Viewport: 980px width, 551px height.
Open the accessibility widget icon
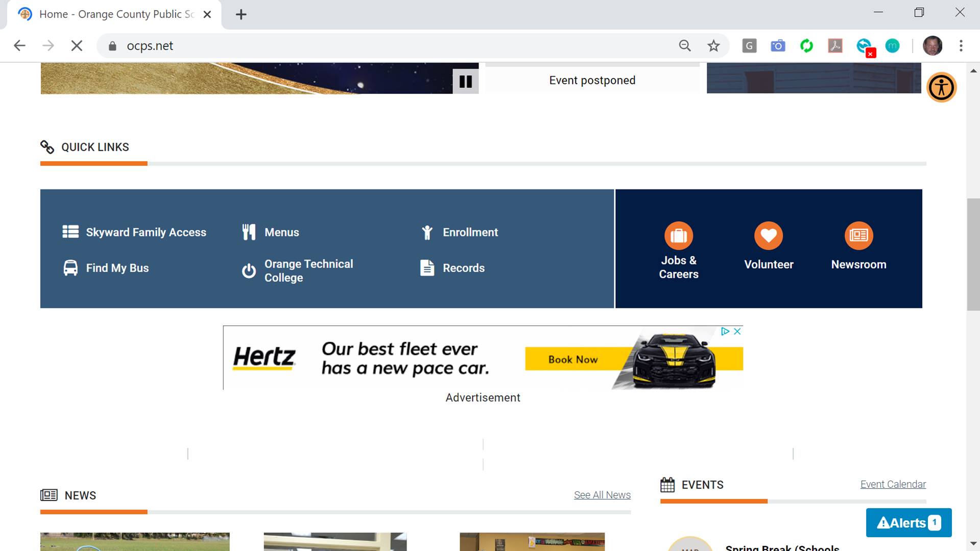[x=941, y=87]
